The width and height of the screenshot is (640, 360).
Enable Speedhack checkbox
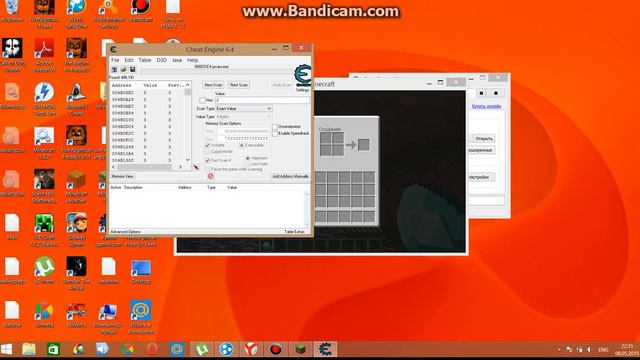point(275,133)
